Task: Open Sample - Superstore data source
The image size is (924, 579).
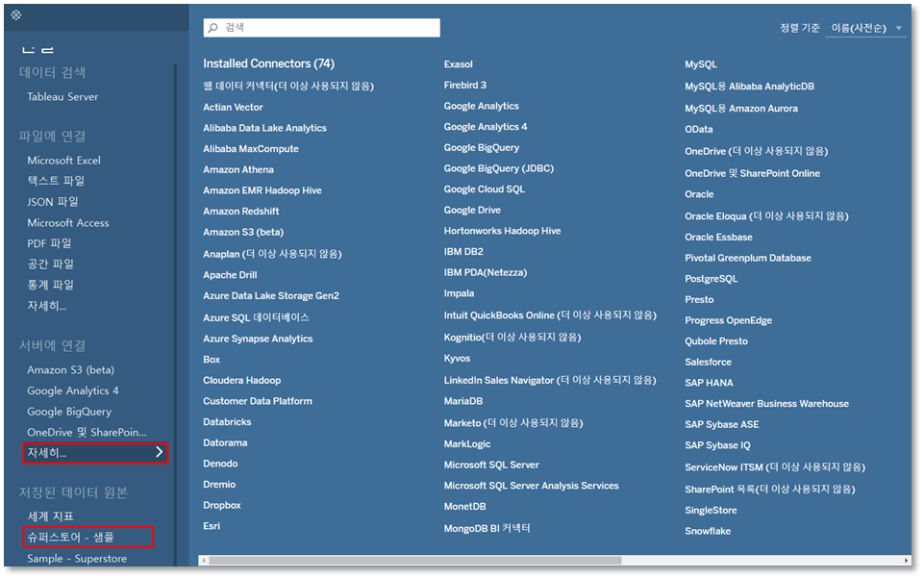Action: coord(77,559)
